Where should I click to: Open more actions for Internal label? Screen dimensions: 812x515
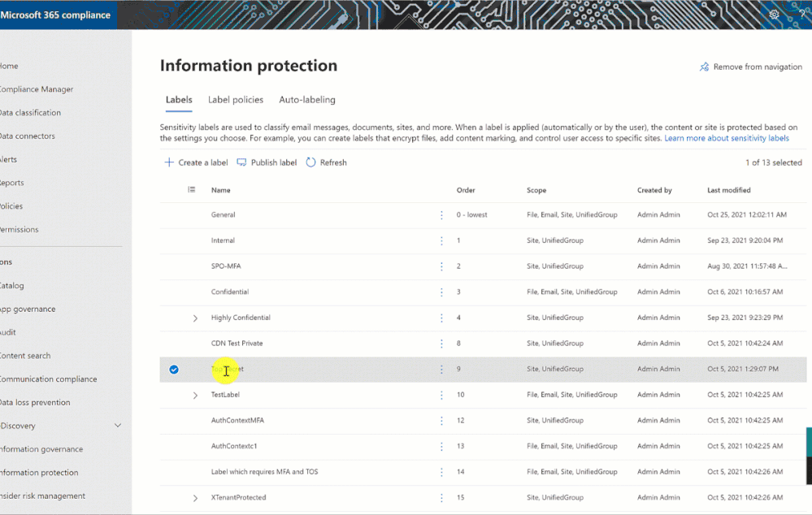tap(441, 240)
